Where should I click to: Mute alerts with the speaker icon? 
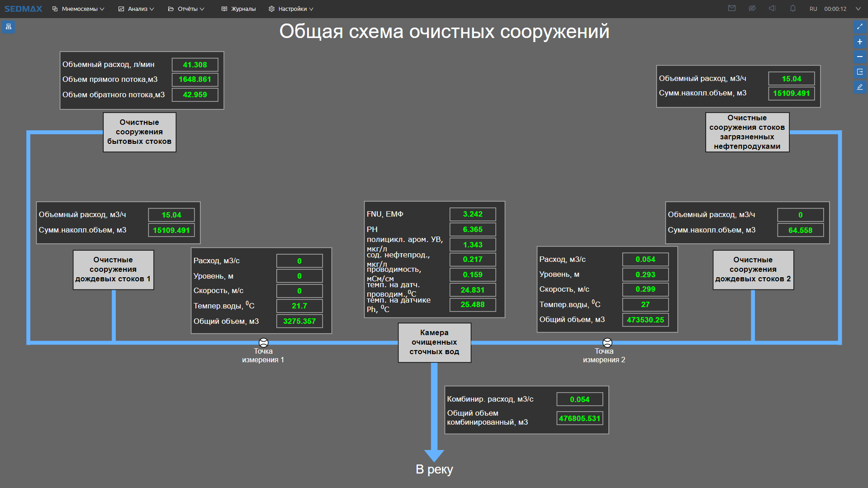[772, 8]
